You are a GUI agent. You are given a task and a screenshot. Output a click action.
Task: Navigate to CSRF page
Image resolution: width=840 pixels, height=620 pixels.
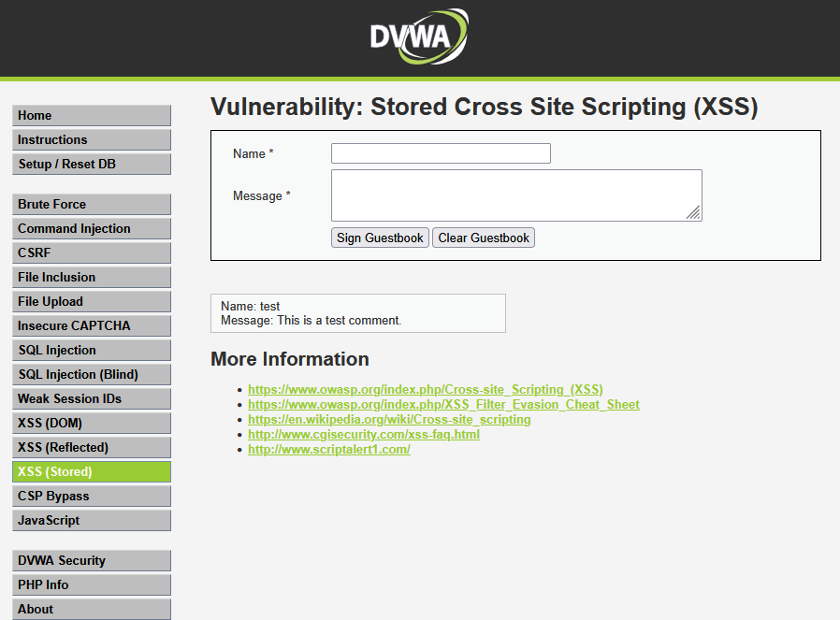click(92, 252)
